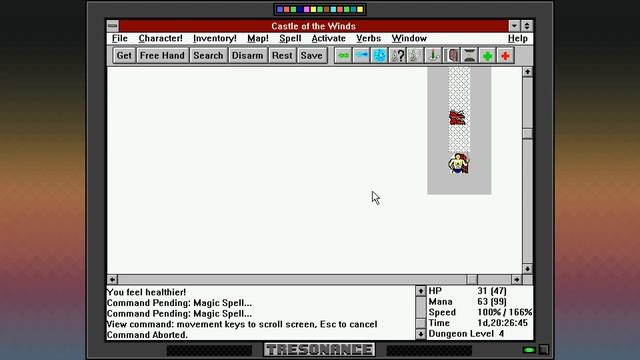This screenshot has width=640, height=360.
Task: Click the grey figure spell icon
Action: [415, 56]
